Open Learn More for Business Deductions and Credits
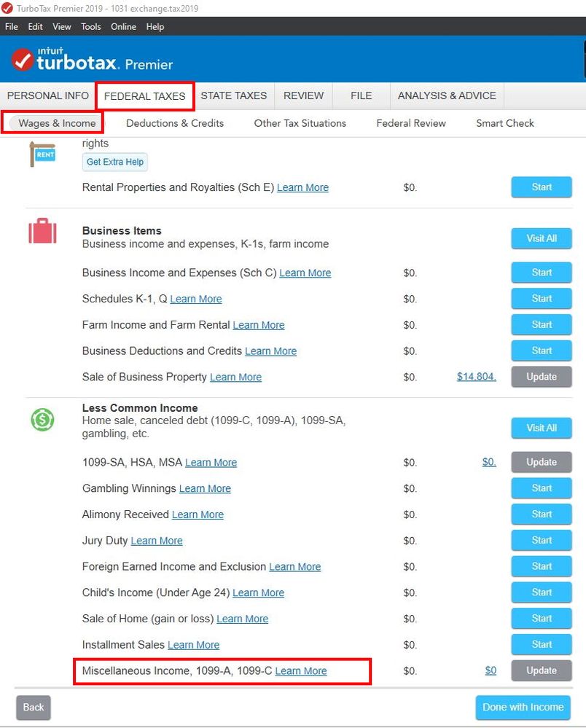The height and width of the screenshot is (728, 586). 270,351
